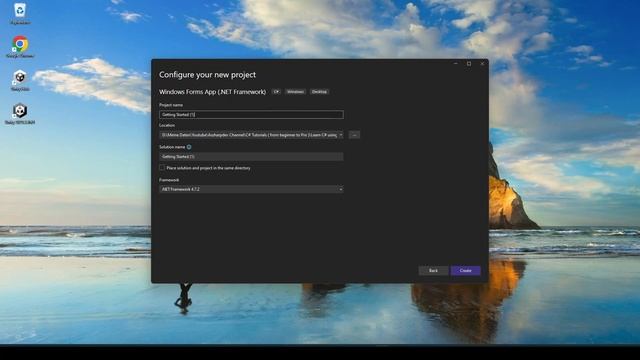Image resolution: width=640 pixels, height=360 pixels.
Task: Launch Google Chrome from the desktop
Action: tap(20, 47)
